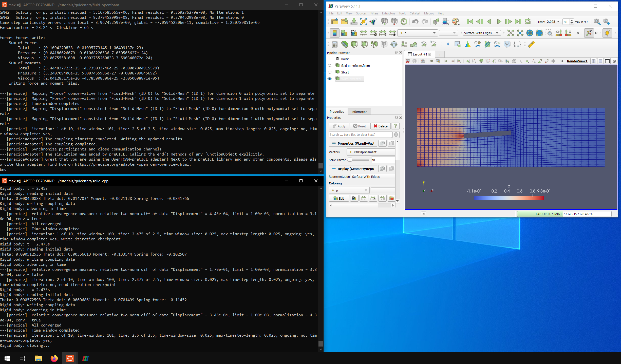Open the coloring array dropdown showing p

tap(417, 33)
